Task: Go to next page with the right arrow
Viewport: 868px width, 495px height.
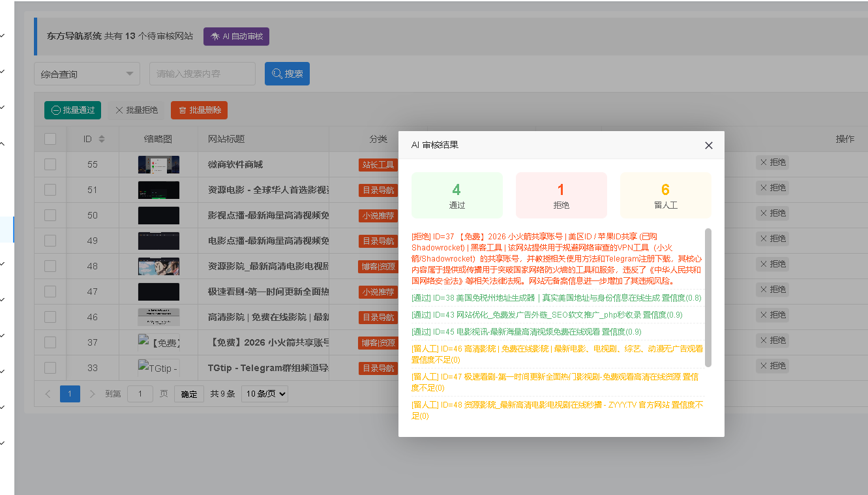Action: coord(92,393)
